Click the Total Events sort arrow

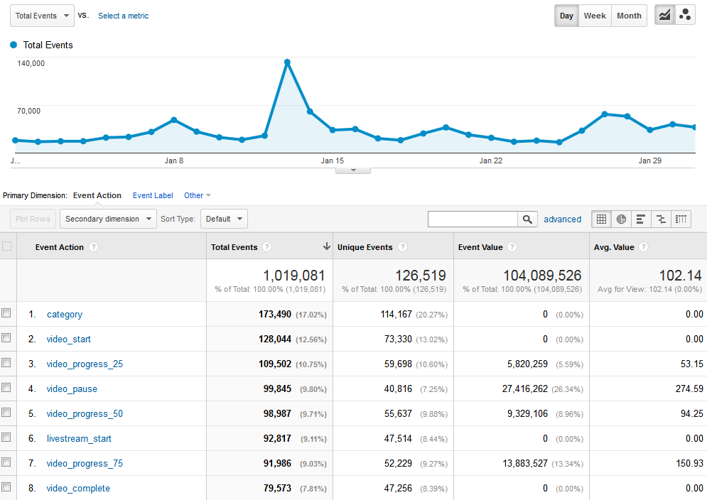tap(326, 246)
